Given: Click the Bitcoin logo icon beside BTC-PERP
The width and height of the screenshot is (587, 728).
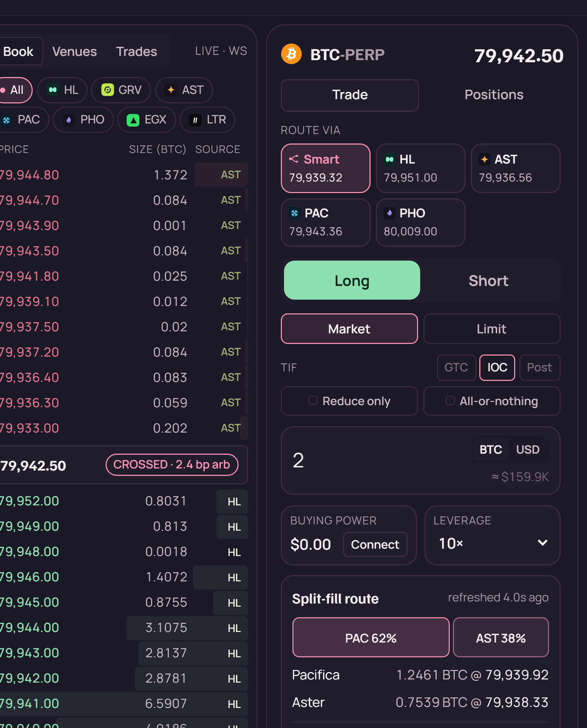Looking at the screenshot, I should tap(291, 54).
